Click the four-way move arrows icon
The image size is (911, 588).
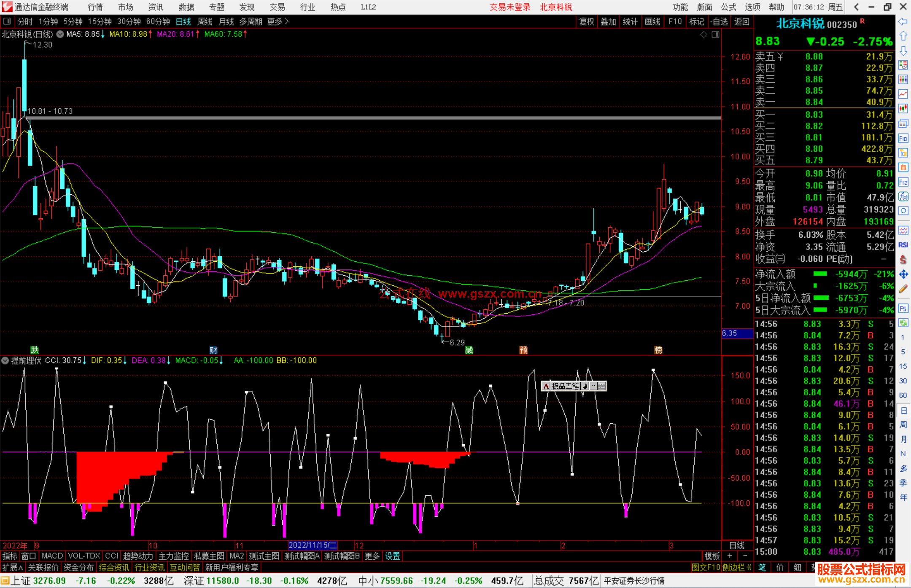click(x=903, y=274)
